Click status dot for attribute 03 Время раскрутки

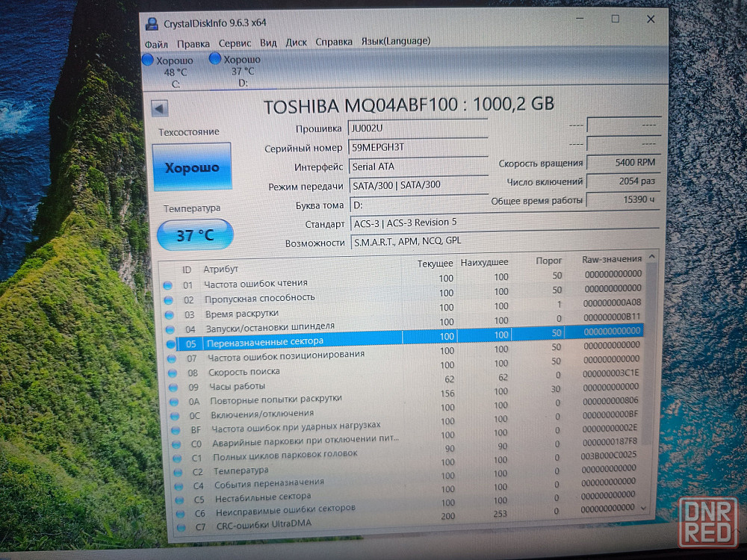tap(169, 315)
